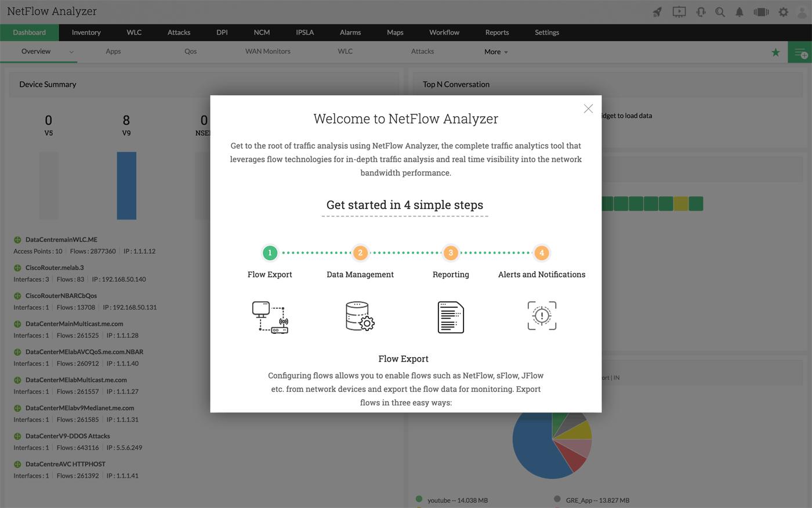Open DataCenterMElabv9Medianet.me.com device link
Image resolution: width=812 pixels, height=508 pixels.
(79, 408)
